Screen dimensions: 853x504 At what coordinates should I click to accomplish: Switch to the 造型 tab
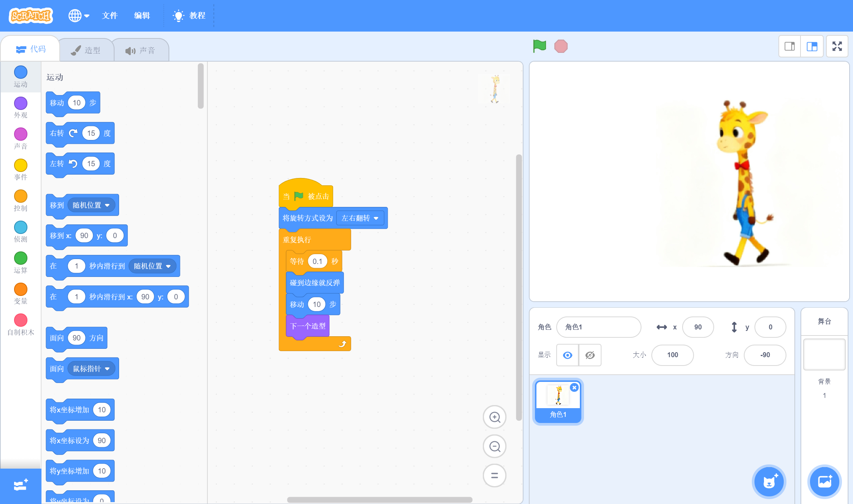click(x=86, y=50)
